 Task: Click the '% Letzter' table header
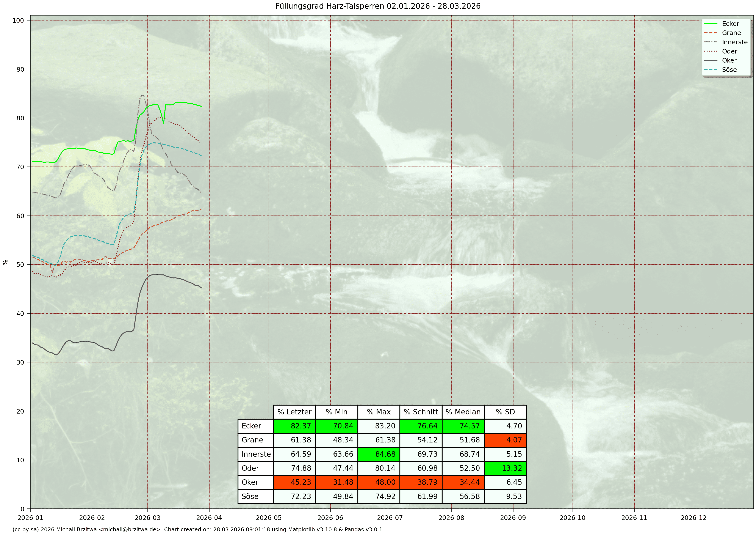point(294,412)
